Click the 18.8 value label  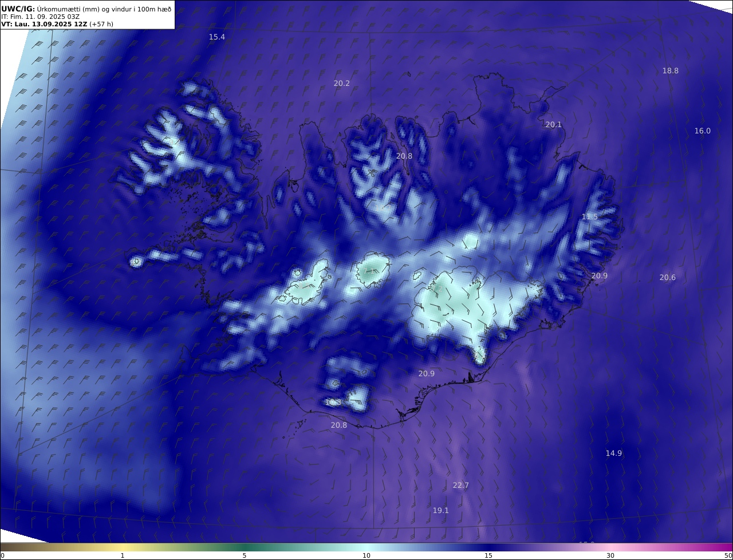click(x=671, y=70)
